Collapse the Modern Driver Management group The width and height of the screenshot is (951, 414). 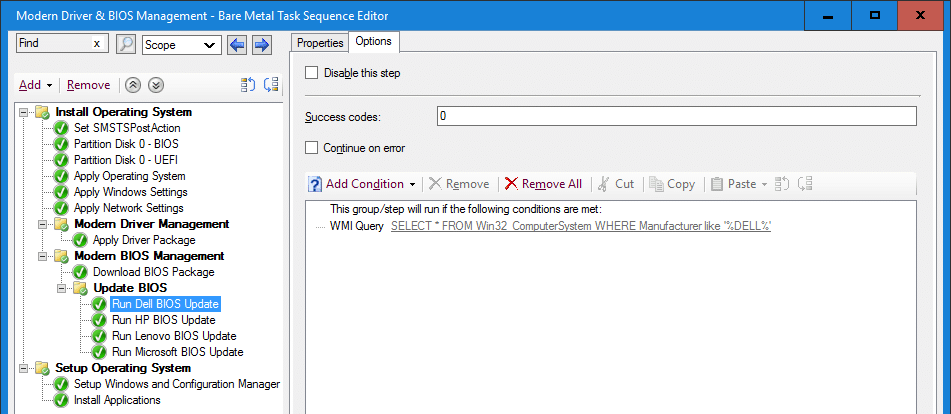[42, 224]
